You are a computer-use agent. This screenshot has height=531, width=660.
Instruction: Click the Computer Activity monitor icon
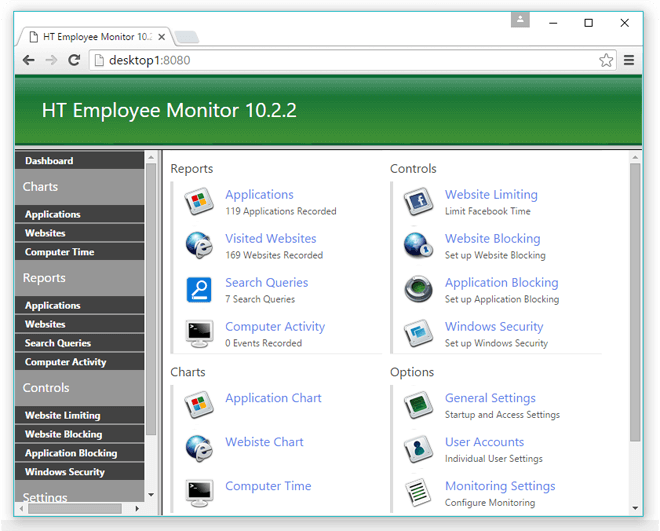point(199,334)
